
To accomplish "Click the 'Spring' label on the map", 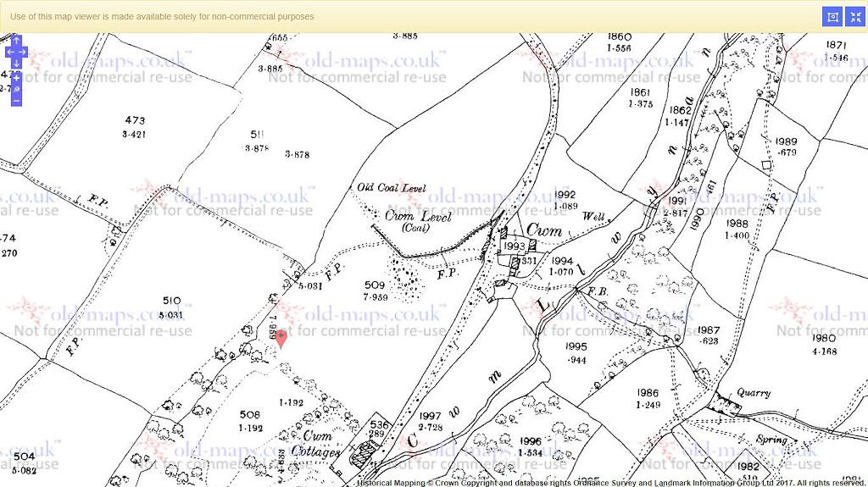I will coord(771,440).
